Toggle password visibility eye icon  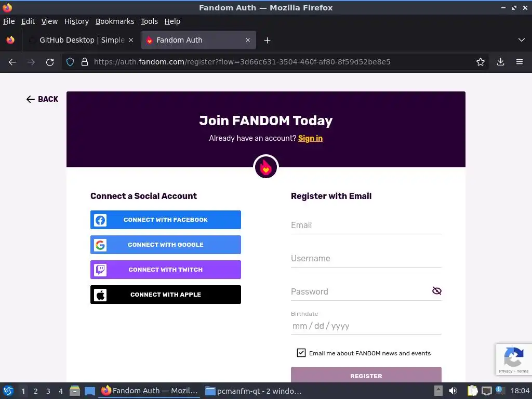tap(436, 291)
